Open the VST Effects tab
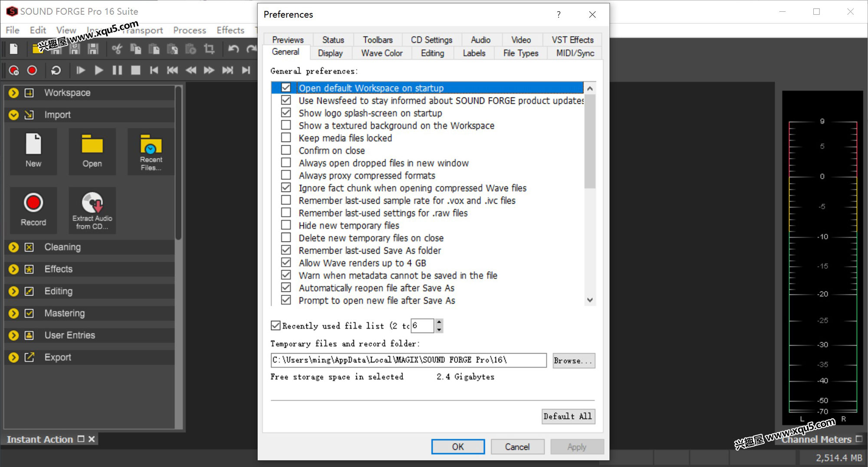This screenshot has width=868, height=467. 572,40
